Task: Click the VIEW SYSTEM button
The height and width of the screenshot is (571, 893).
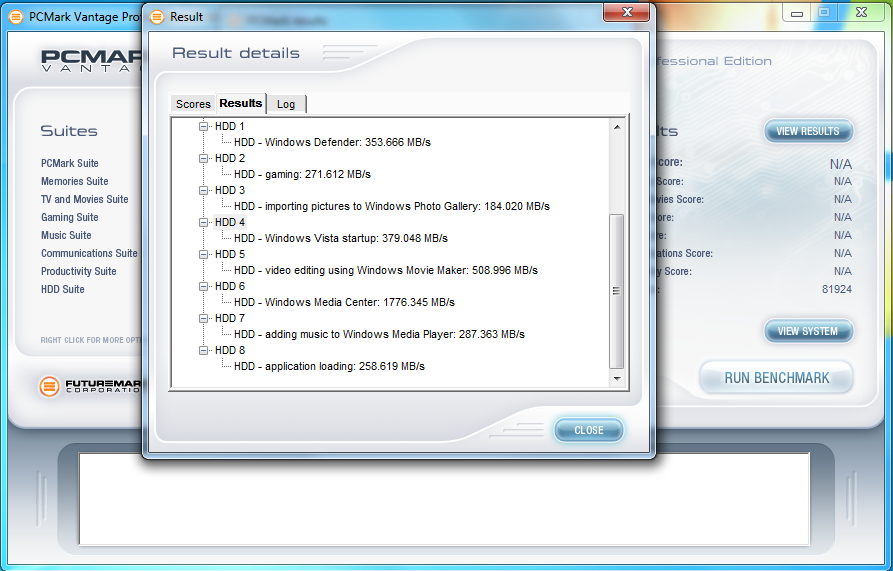Action: point(808,331)
